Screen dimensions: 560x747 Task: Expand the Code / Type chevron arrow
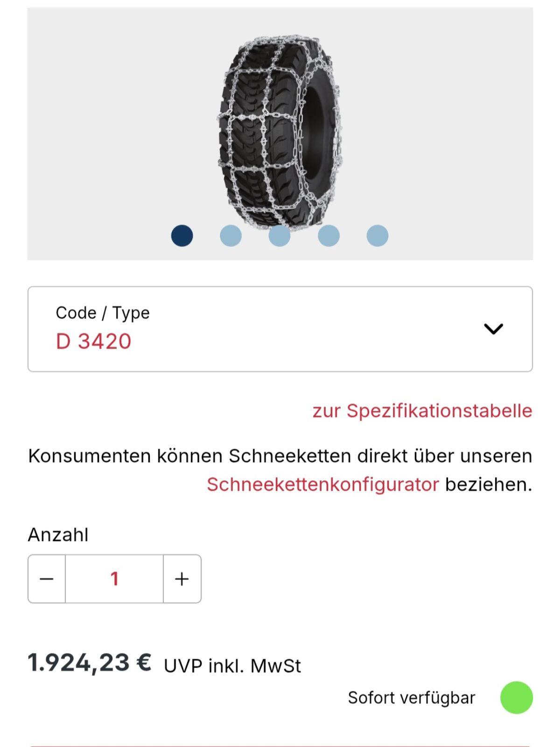[x=493, y=329]
